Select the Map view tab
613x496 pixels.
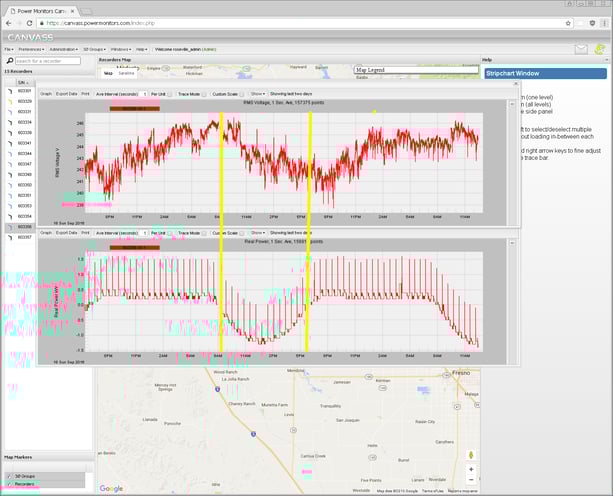(108, 73)
